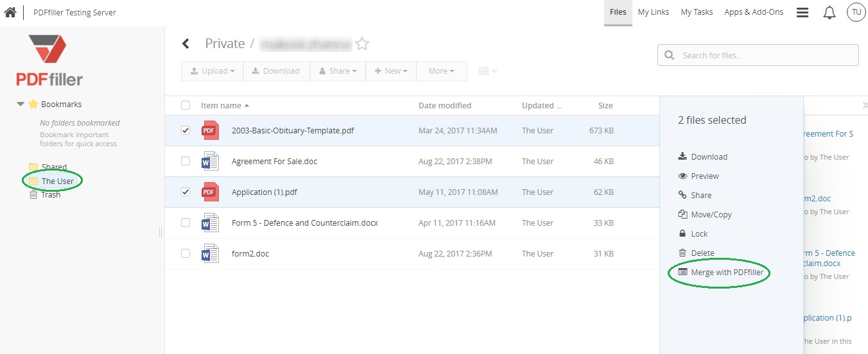Viewport: 868px width, 354px height.
Task: Open the More dropdown
Action: 441,71
